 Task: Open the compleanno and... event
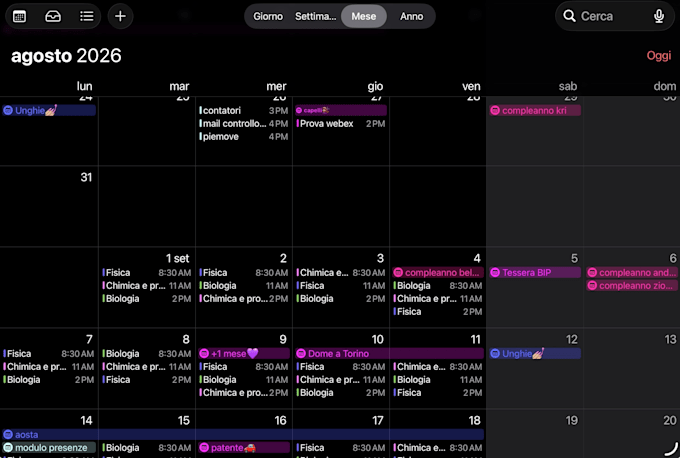pyautogui.click(x=632, y=273)
